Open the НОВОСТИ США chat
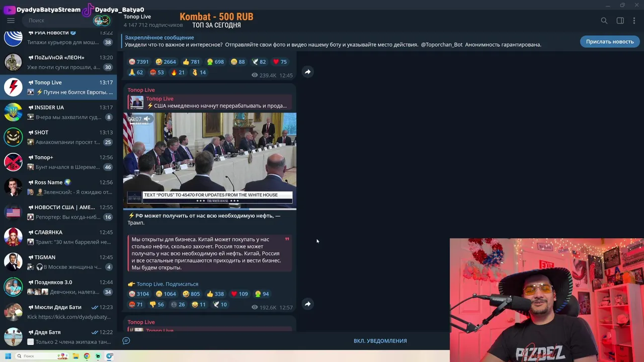Image resolution: width=644 pixels, height=362 pixels. point(58,212)
